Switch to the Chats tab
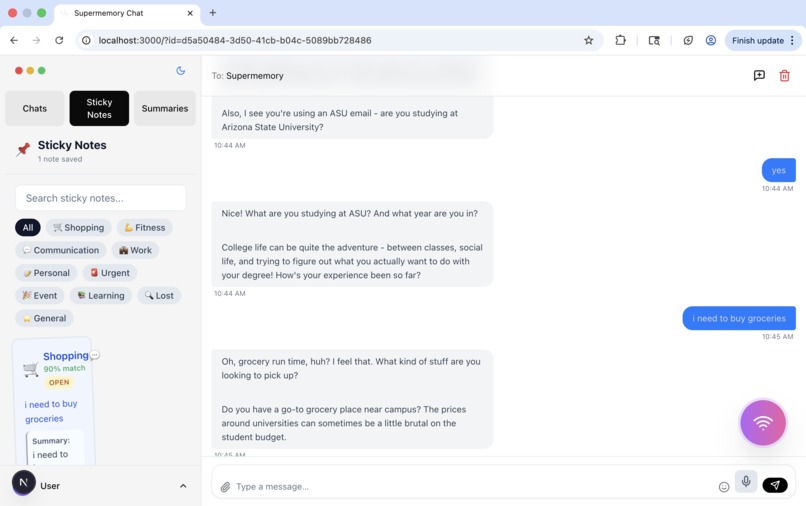 click(34, 109)
